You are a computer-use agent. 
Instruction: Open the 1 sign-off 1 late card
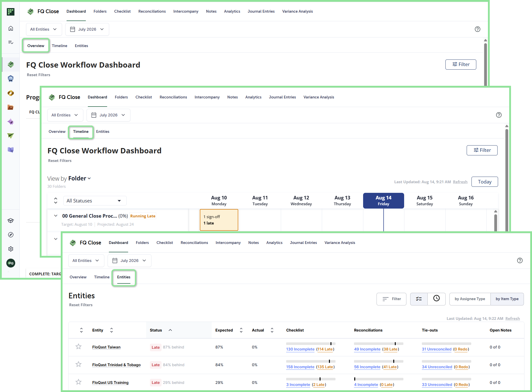(x=219, y=220)
